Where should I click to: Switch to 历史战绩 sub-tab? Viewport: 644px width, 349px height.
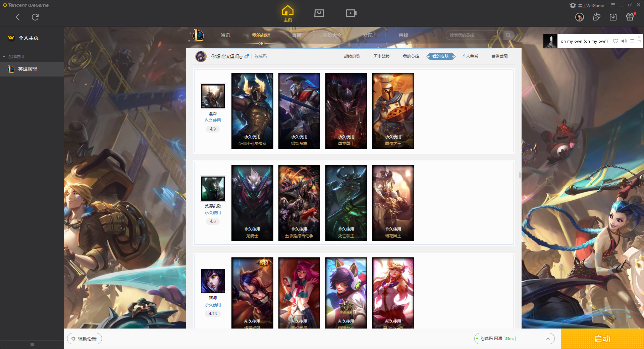(x=381, y=56)
